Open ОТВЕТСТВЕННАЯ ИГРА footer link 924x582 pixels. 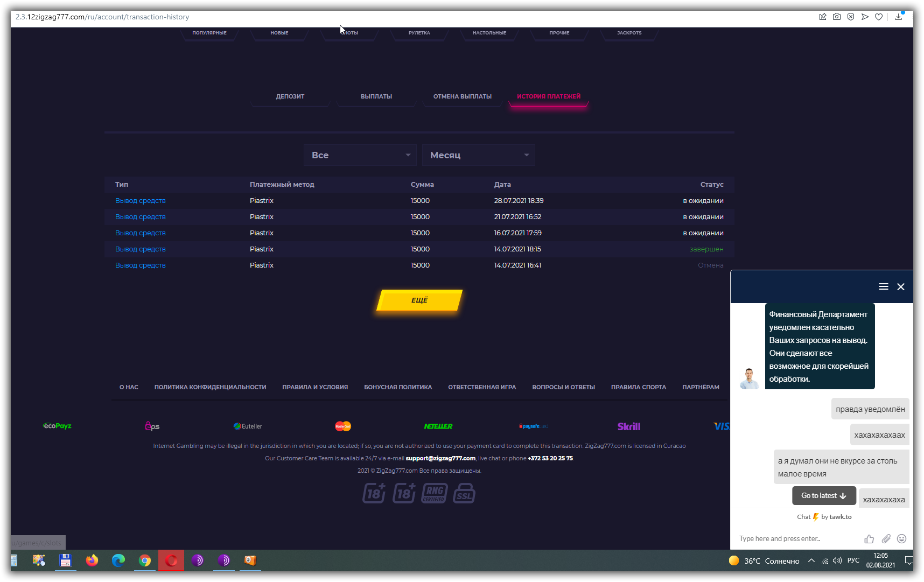482,387
